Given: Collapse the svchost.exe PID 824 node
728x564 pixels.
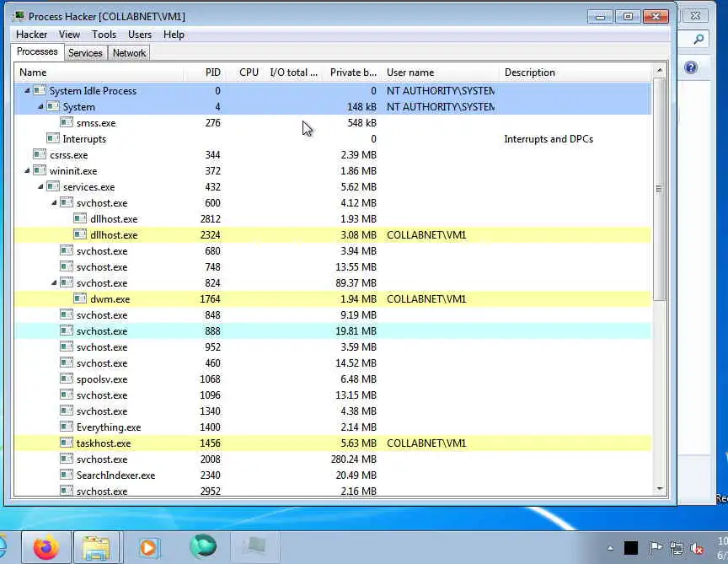Looking at the screenshot, I should [x=54, y=283].
